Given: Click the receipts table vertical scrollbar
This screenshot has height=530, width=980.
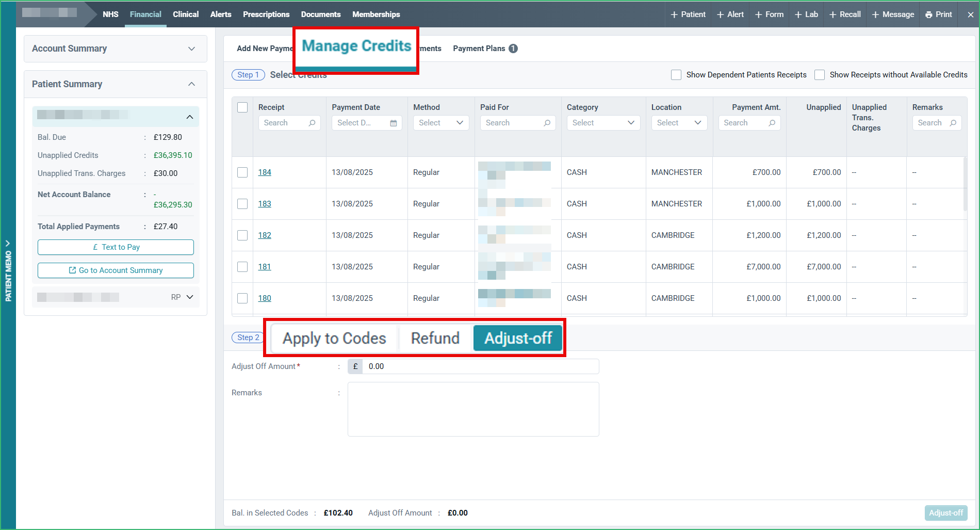Looking at the screenshot, I should [965, 184].
